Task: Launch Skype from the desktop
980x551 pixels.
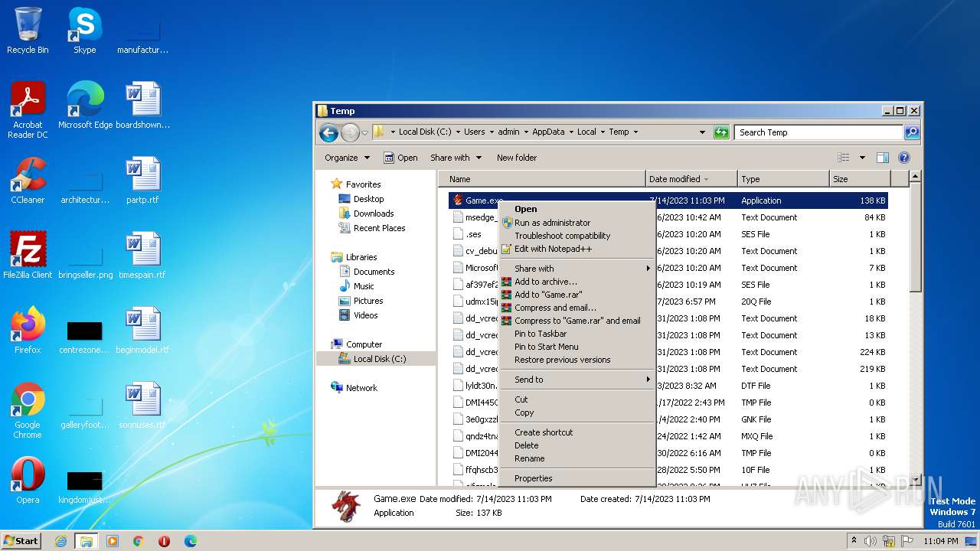Action: [84, 31]
